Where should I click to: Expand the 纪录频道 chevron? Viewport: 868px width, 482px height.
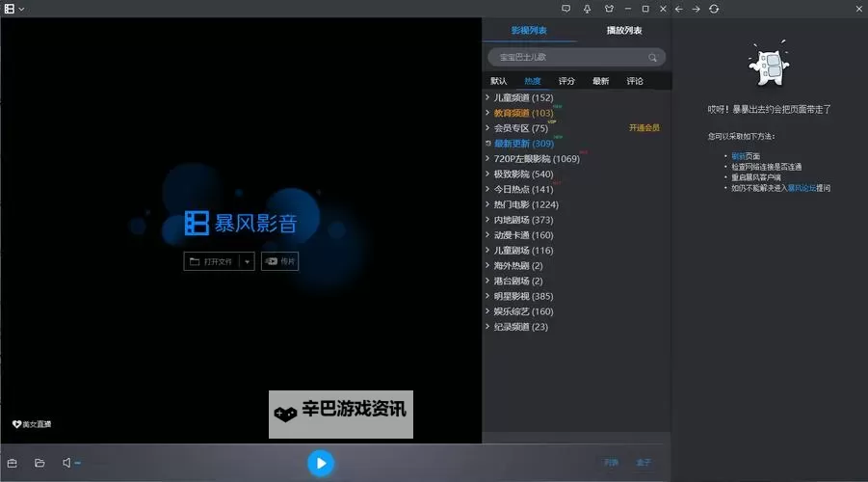487,327
